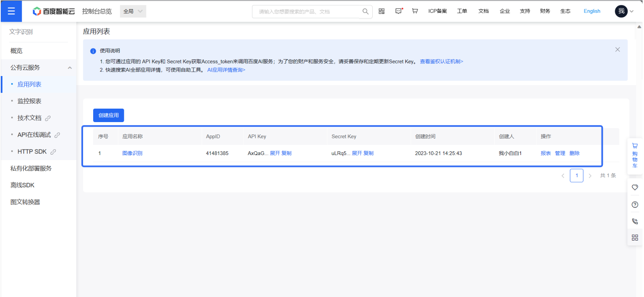Viewport: 644px width, 297px height.
Task: Open the 图像识别 application link
Action: point(132,153)
